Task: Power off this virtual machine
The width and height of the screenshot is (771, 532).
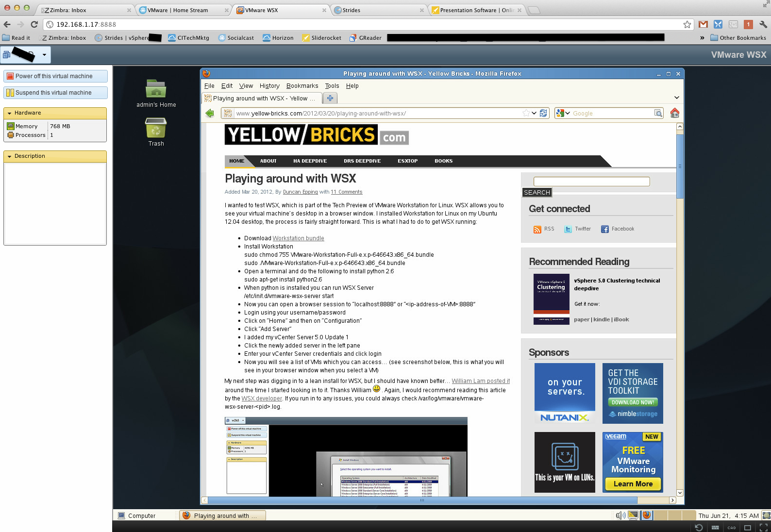Action: (55, 76)
